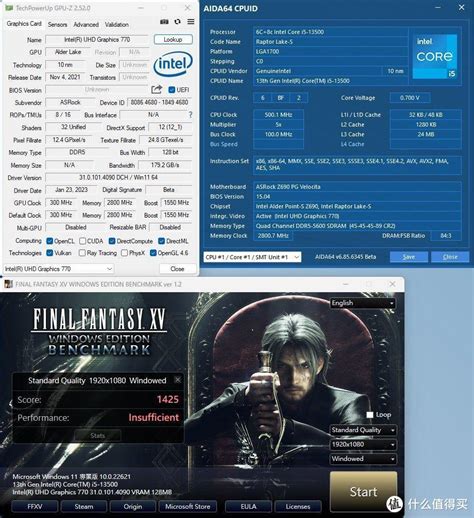Click the Insufficient performance rating text
Image resolution: width=474 pixels, height=518 pixels.
pyautogui.click(x=154, y=417)
